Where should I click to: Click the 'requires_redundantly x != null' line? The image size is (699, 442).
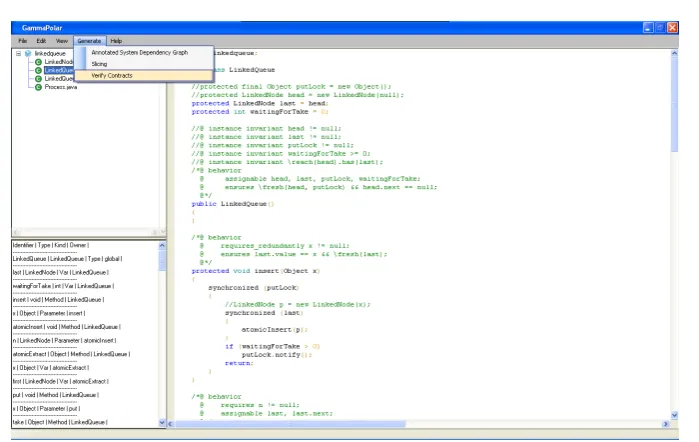point(285,246)
